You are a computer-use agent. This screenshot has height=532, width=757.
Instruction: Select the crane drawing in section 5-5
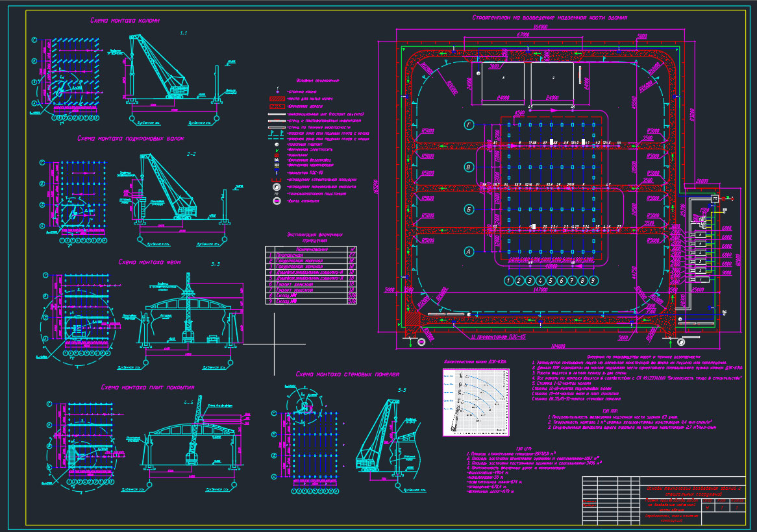coord(379,435)
